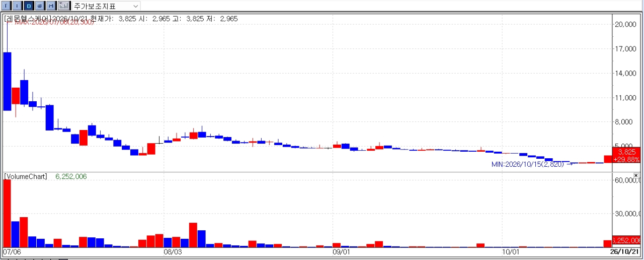This screenshot has height=260, width=644.
Task: Click the latest red volume bar at 10/21
Action: (608, 244)
